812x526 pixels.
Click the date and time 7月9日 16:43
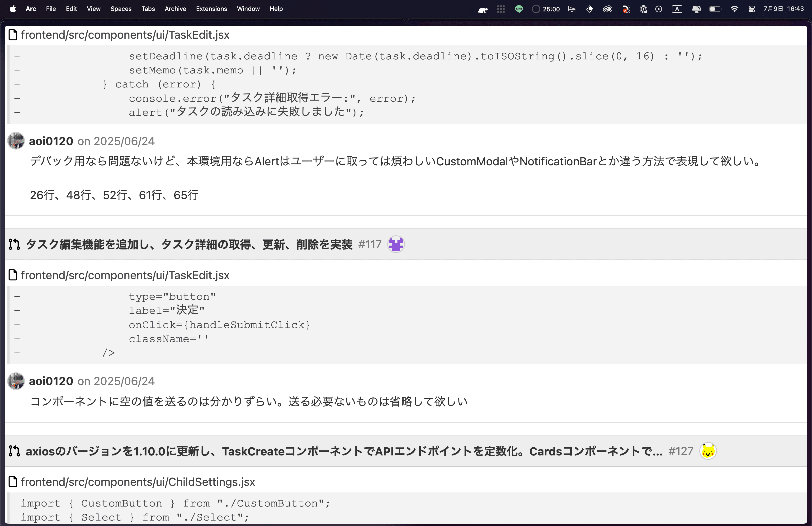[784, 9]
